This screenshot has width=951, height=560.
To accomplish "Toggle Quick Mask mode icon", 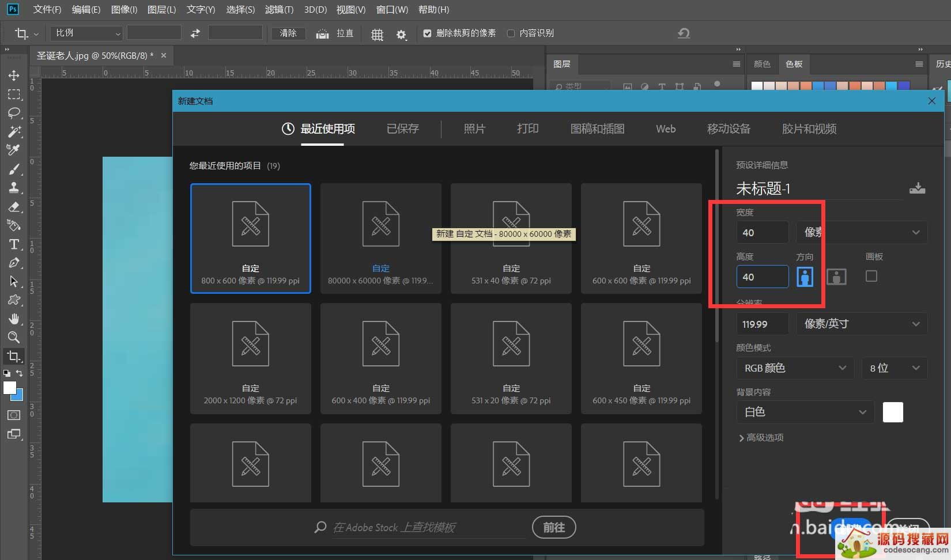I will point(14,415).
